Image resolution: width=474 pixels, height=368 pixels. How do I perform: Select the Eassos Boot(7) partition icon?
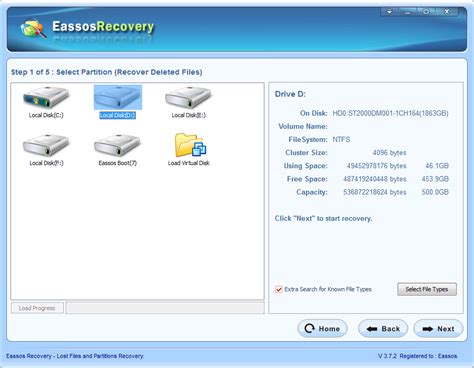(x=117, y=145)
